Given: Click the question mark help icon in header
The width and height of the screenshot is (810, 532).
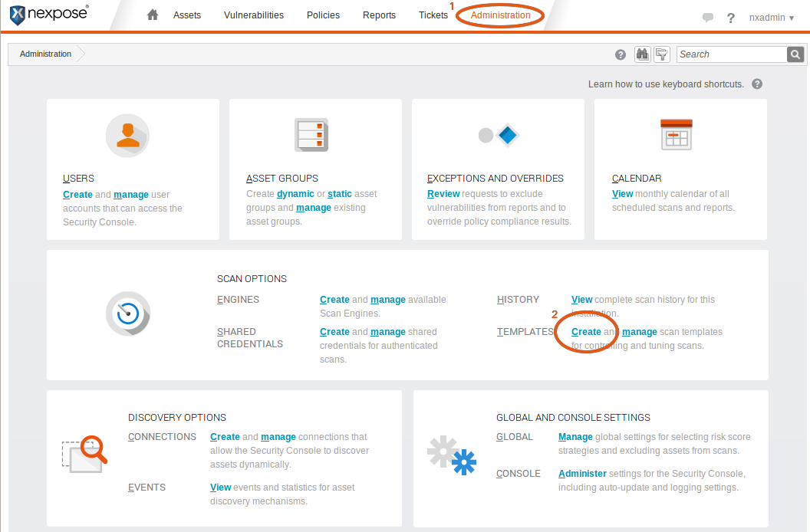Looking at the screenshot, I should pyautogui.click(x=730, y=18).
